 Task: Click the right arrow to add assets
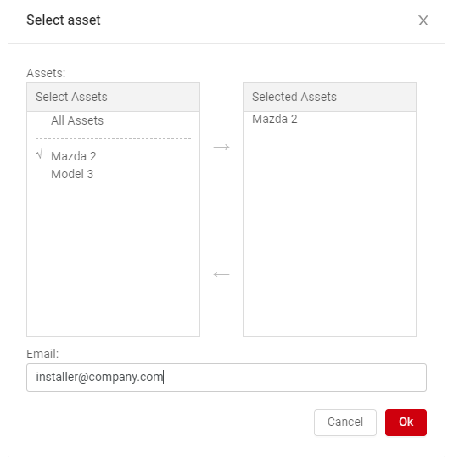pyautogui.click(x=221, y=147)
